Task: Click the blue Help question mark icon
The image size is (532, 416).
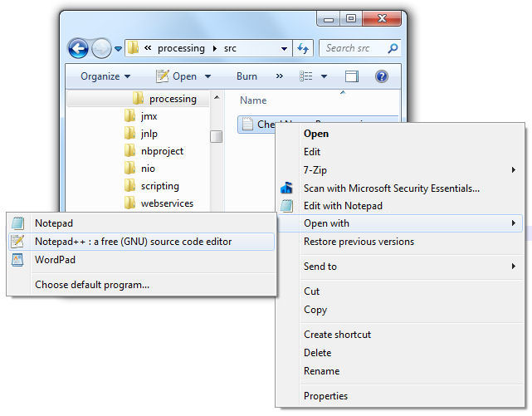Action: [381, 76]
